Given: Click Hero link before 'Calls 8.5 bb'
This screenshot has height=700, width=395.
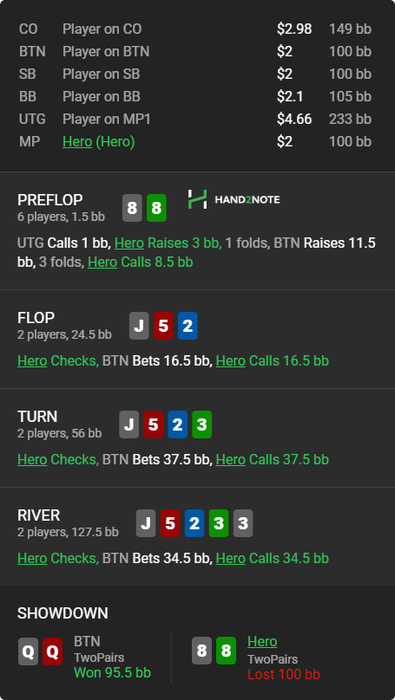Looking at the screenshot, I should [102, 262].
